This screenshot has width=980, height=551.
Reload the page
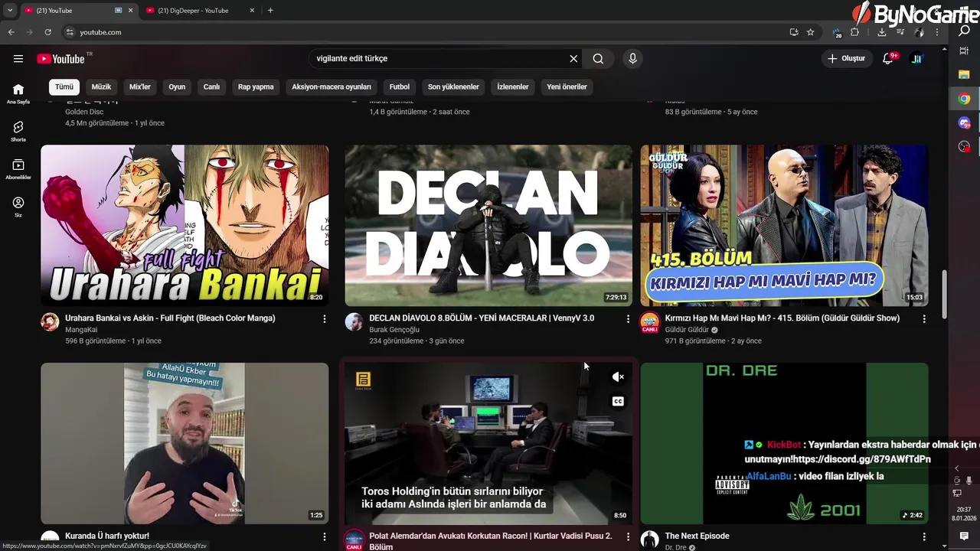click(47, 32)
